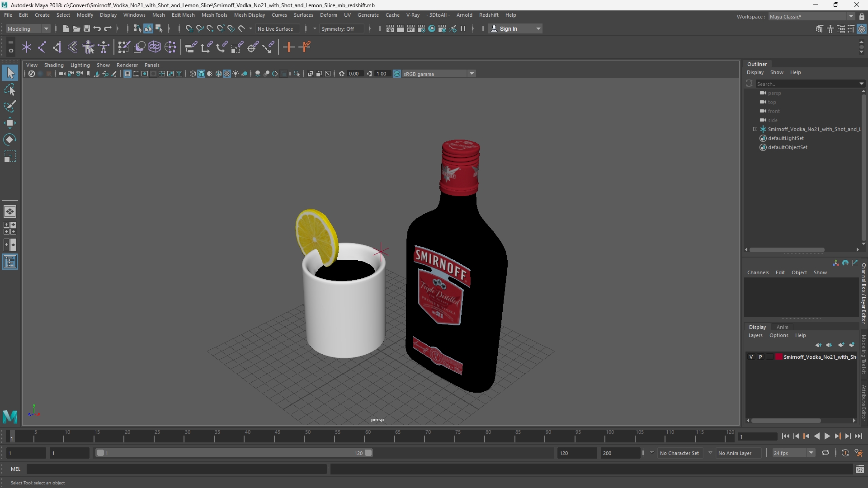Choose the Scale tool in toolbox
The width and height of the screenshot is (868, 488).
[10, 156]
